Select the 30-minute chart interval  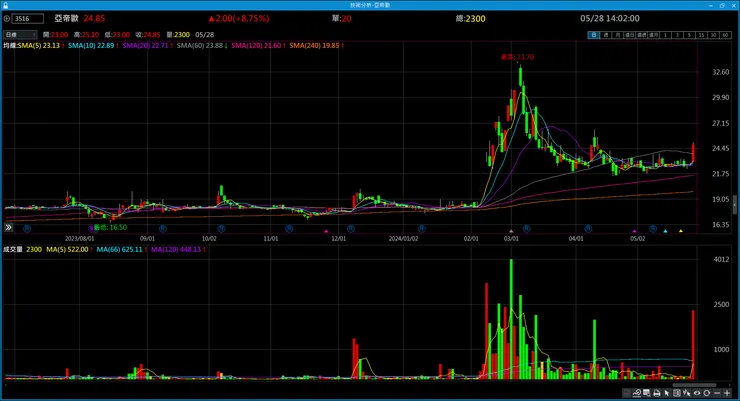point(713,35)
